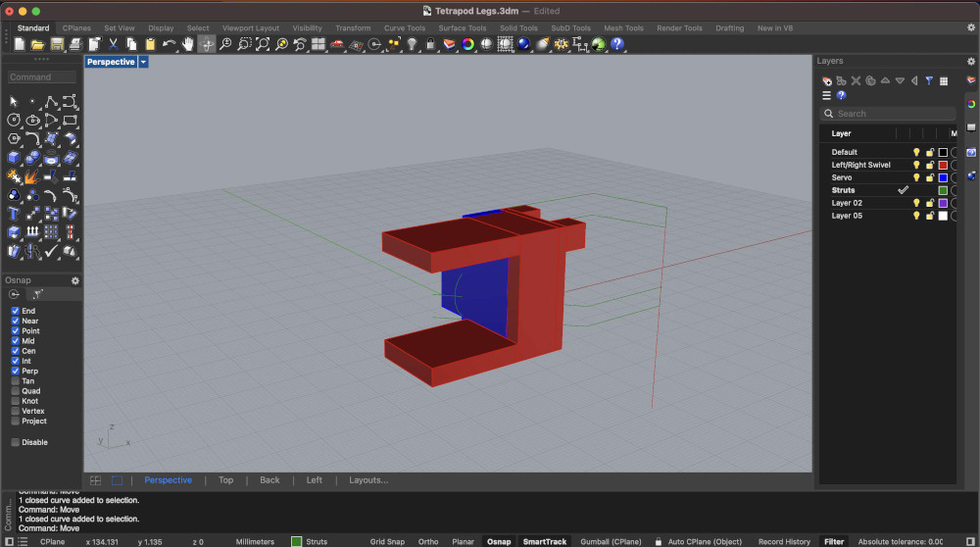Screen dimensions: 980x547
Task: Select the Box solid tool
Action: tap(14, 158)
